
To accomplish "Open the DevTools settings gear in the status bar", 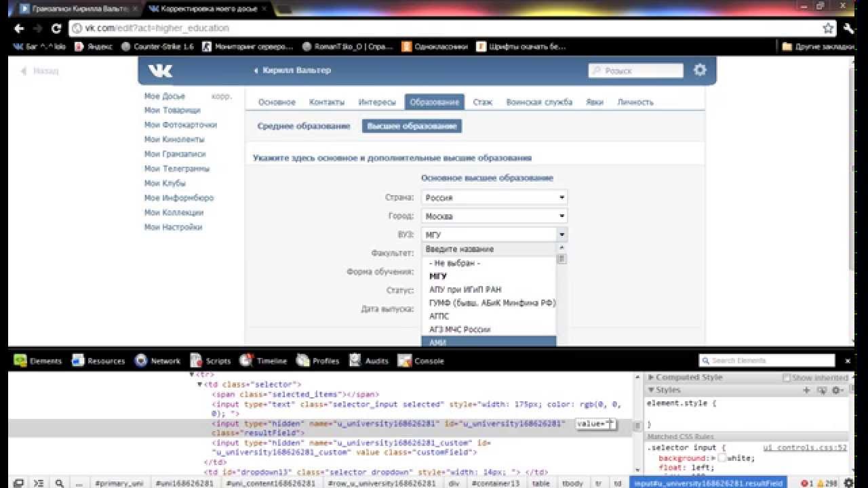I will [x=848, y=483].
